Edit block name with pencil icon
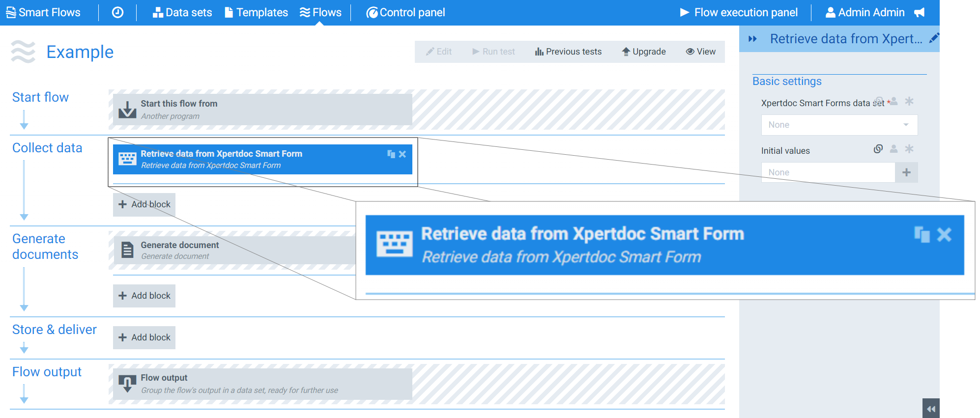 (x=934, y=38)
